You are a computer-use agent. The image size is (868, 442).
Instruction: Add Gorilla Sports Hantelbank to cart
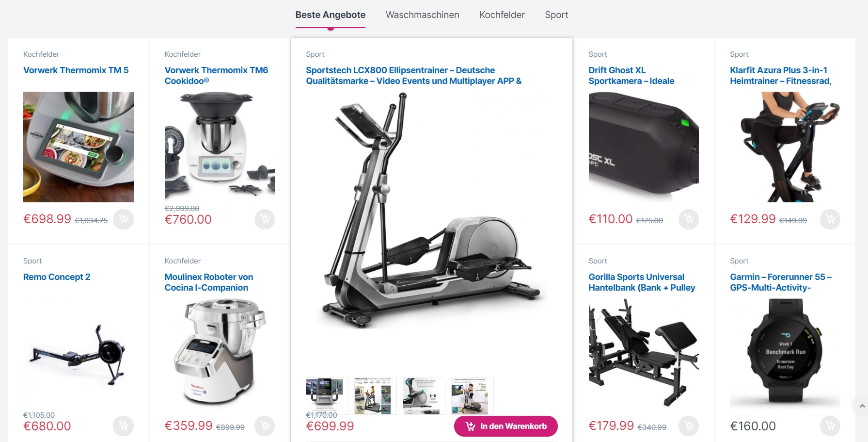pos(689,426)
